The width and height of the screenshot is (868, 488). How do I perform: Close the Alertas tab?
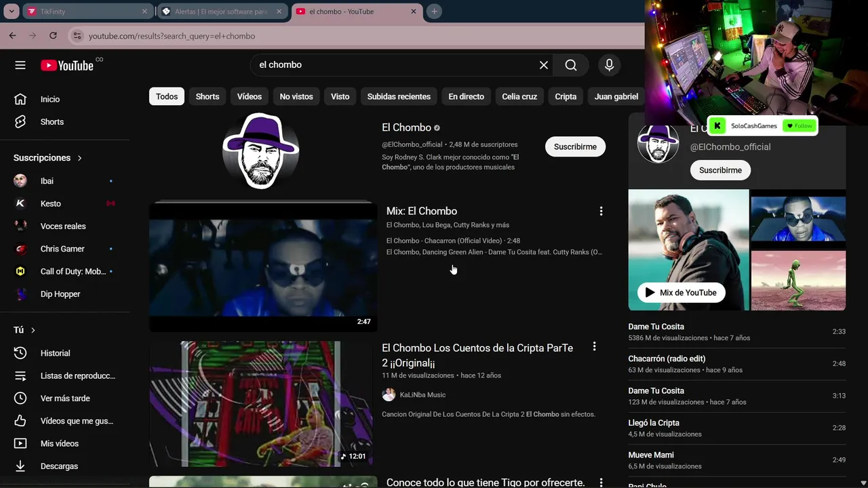click(x=279, y=12)
